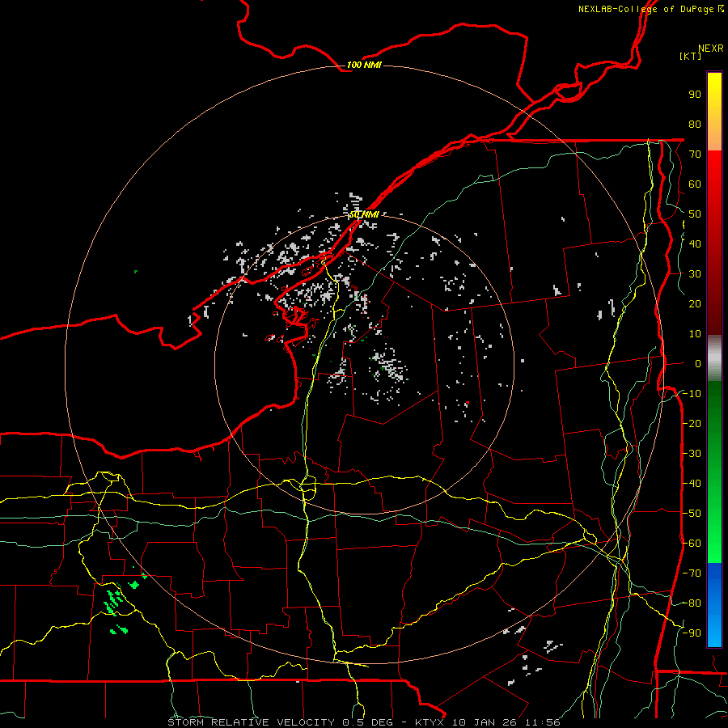Click the -80 value on velocity scale

point(692,603)
